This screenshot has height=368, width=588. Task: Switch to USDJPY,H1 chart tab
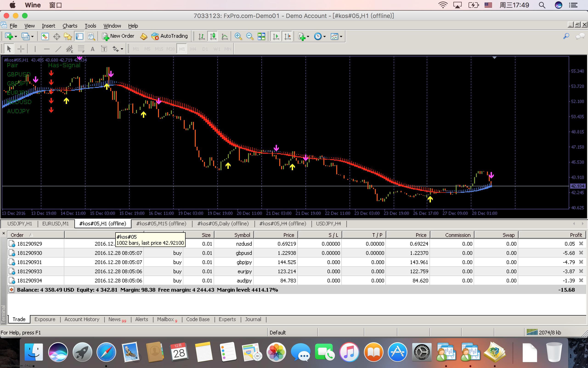point(20,223)
